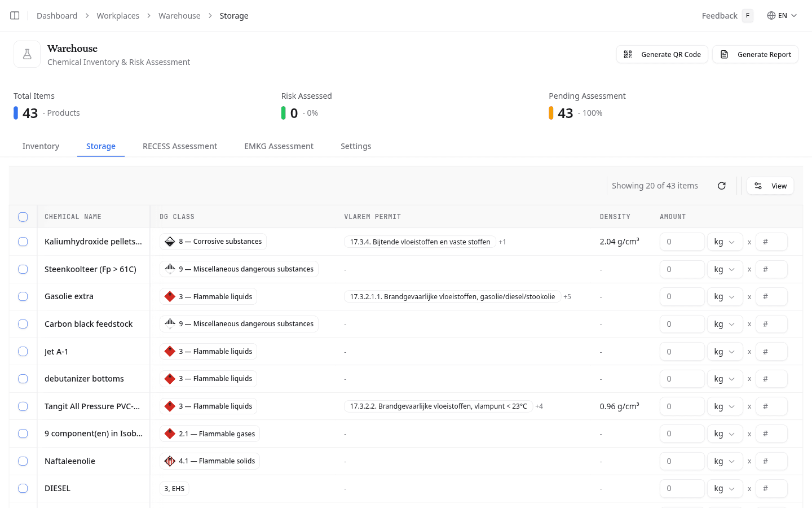The width and height of the screenshot is (812, 508).
Task: Open the kg unit dropdown for DIESEL
Action: [x=725, y=488]
